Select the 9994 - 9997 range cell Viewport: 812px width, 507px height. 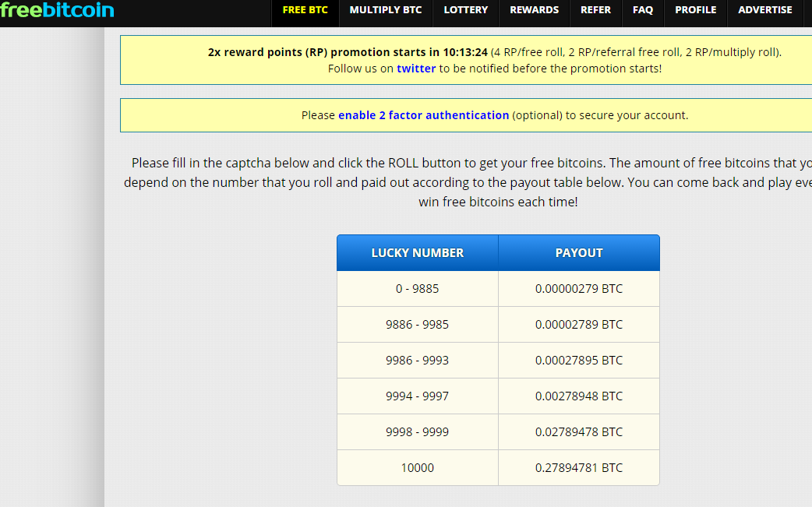[418, 396]
